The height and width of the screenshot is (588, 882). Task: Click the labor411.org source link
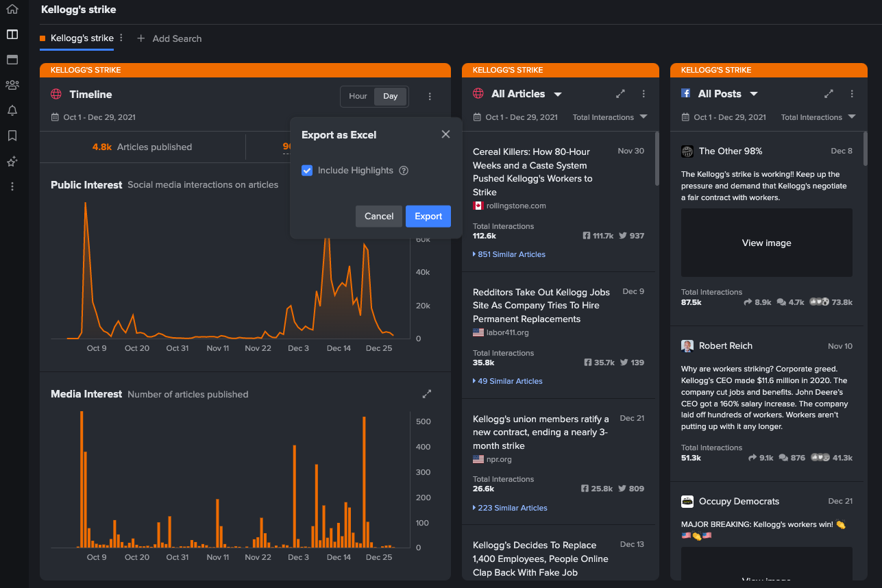[x=508, y=332]
